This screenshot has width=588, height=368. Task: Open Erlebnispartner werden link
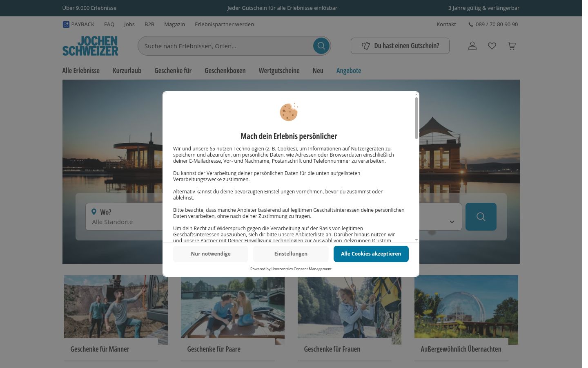(x=225, y=25)
